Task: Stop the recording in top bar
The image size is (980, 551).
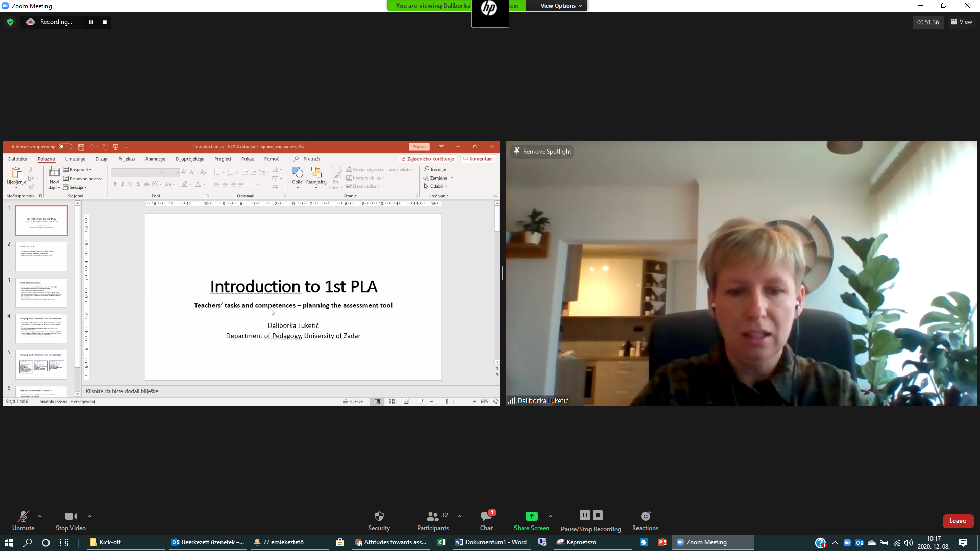Action: click(105, 22)
